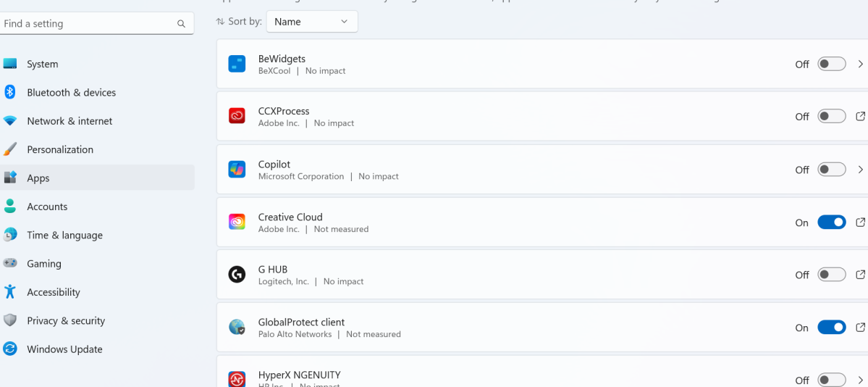The width and height of the screenshot is (868, 387).
Task: Turn on Copilot startup toggle
Action: point(832,169)
